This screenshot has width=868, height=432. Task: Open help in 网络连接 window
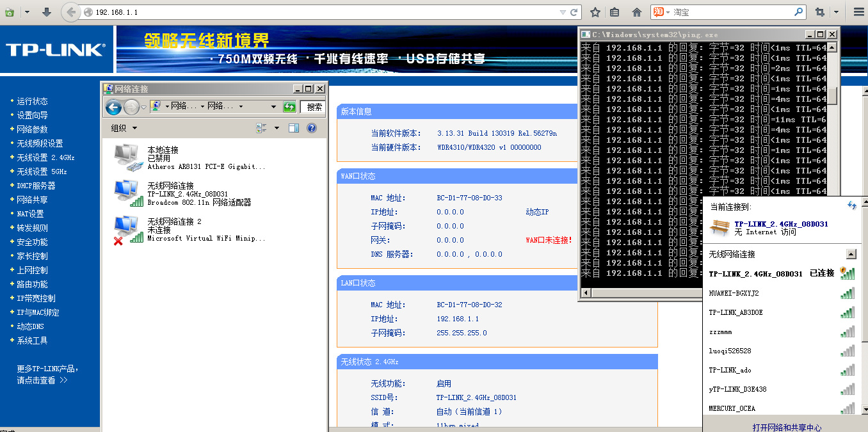tap(312, 128)
